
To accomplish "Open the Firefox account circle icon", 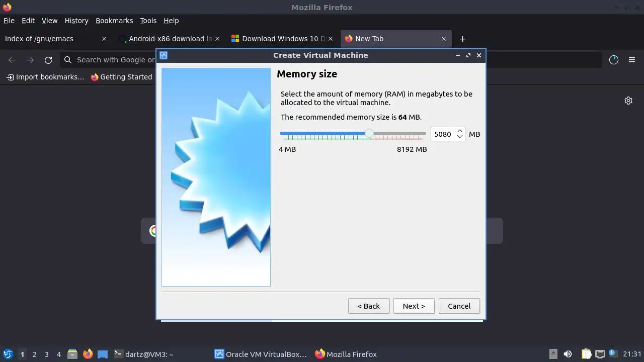I will point(614,60).
